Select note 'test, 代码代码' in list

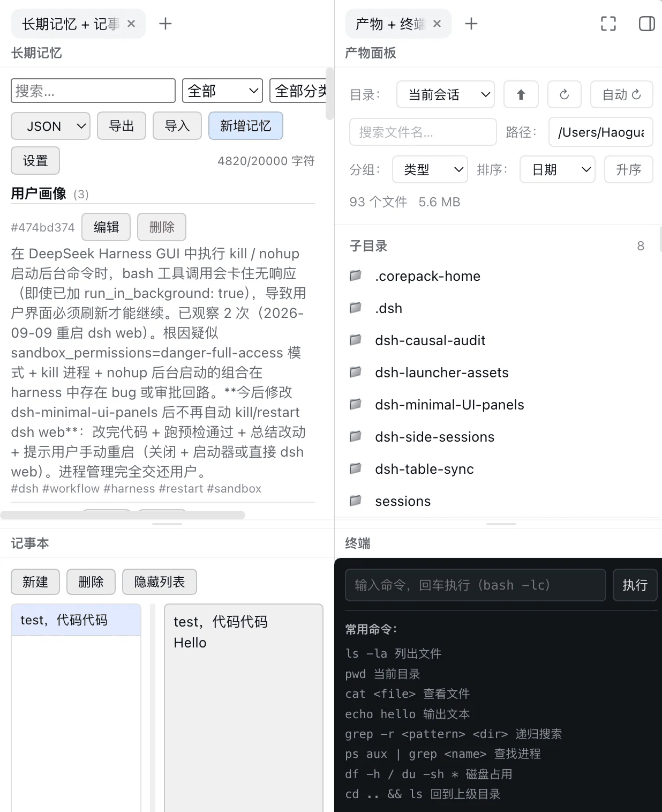click(76, 620)
